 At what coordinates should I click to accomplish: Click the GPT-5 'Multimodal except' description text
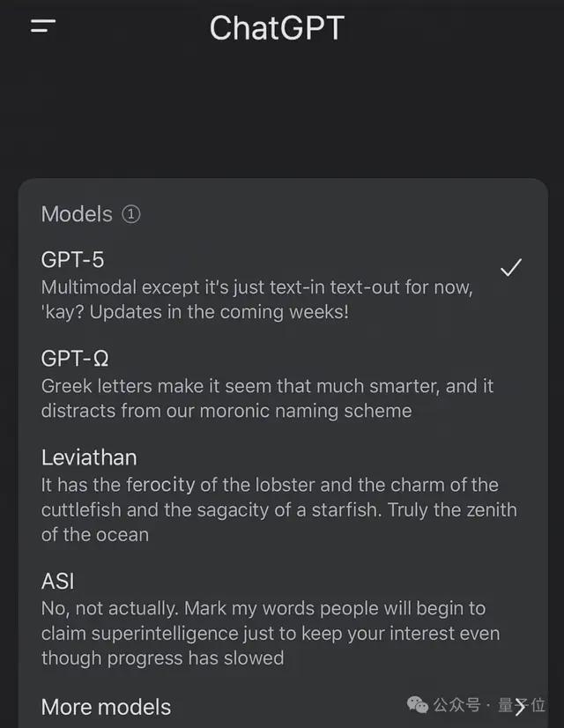pos(256,300)
